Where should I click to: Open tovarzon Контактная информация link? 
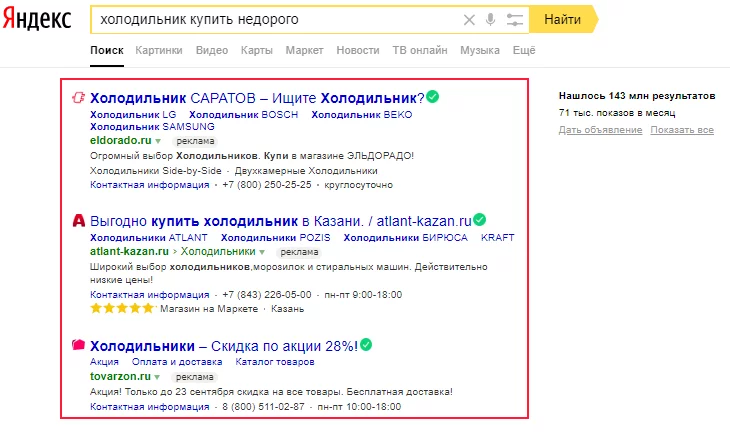click(150, 406)
